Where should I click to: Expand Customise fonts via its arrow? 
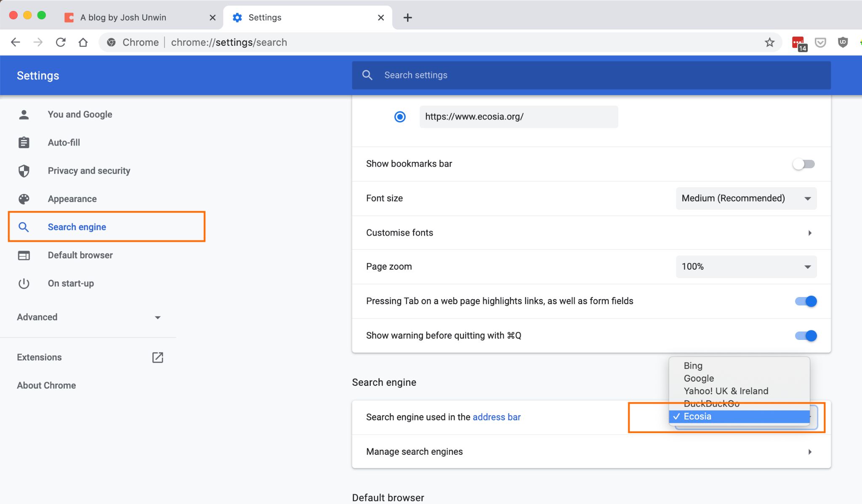point(810,233)
